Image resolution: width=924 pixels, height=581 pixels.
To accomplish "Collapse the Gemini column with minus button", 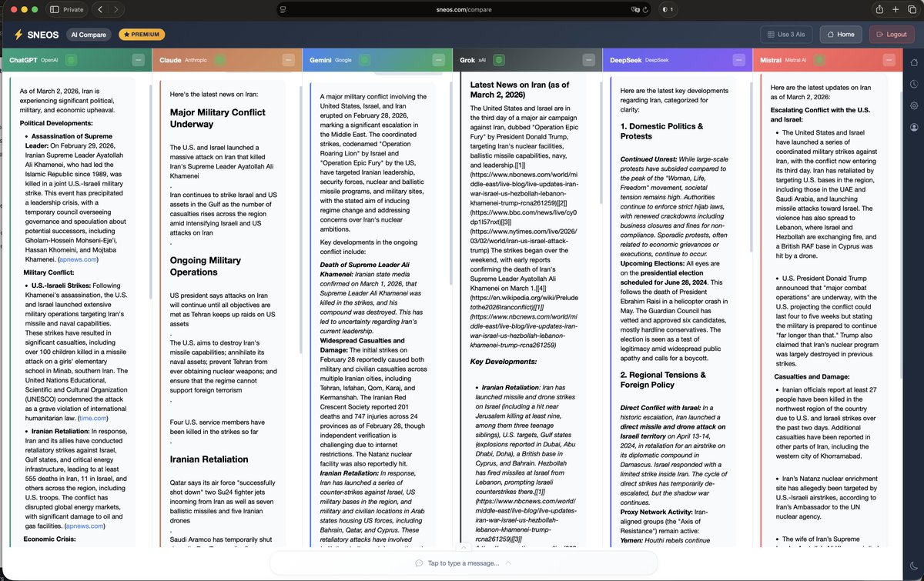I will [x=438, y=59].
